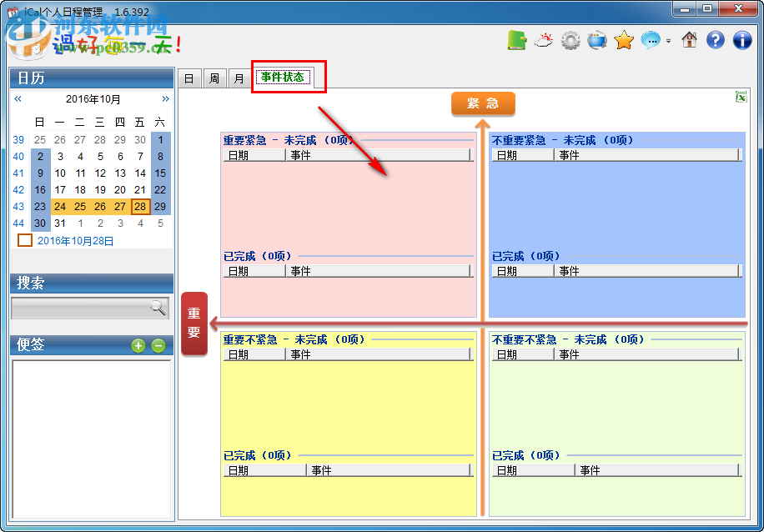Click inside the 便签 notes text area
Image resolution: width=764 pixels, height=532 pixels.
(92, 439)
